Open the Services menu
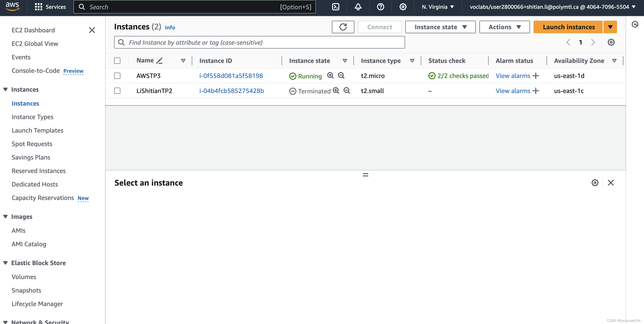 [x=51, y=7]
